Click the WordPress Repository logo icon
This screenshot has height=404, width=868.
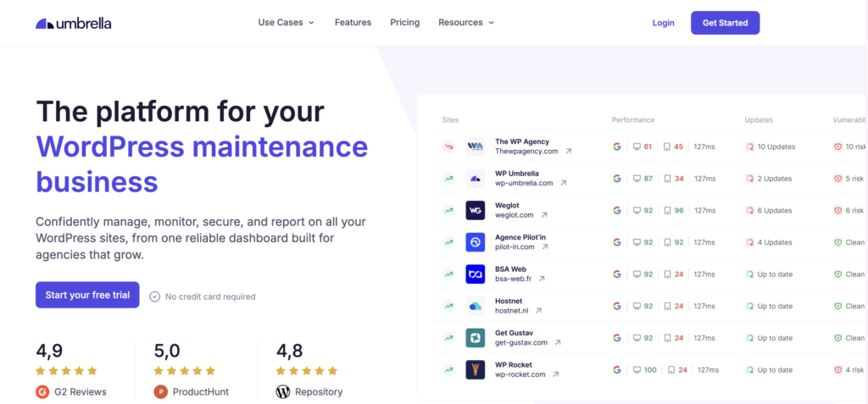283,392
